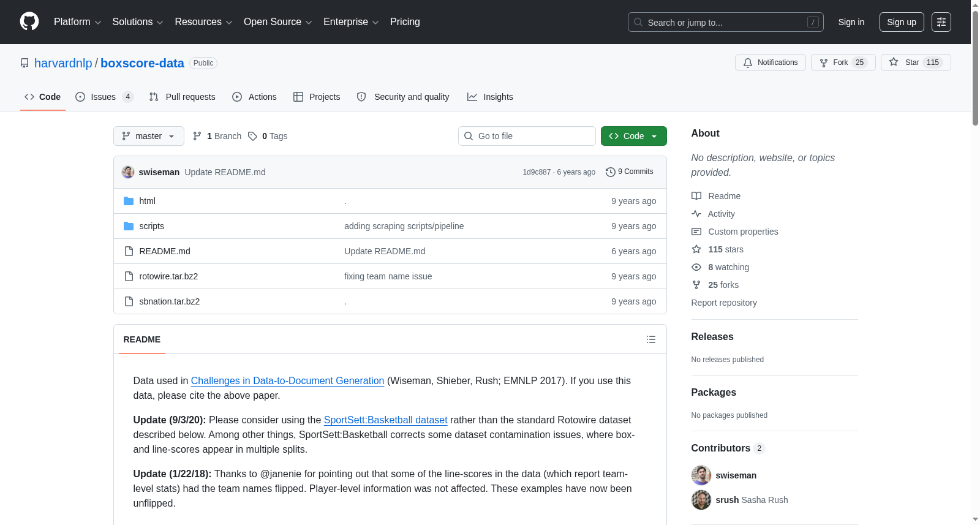The width and height of the screenshot is (980, 525).
Task: Click swiseman contributor avatar
Action: (701, 475)
